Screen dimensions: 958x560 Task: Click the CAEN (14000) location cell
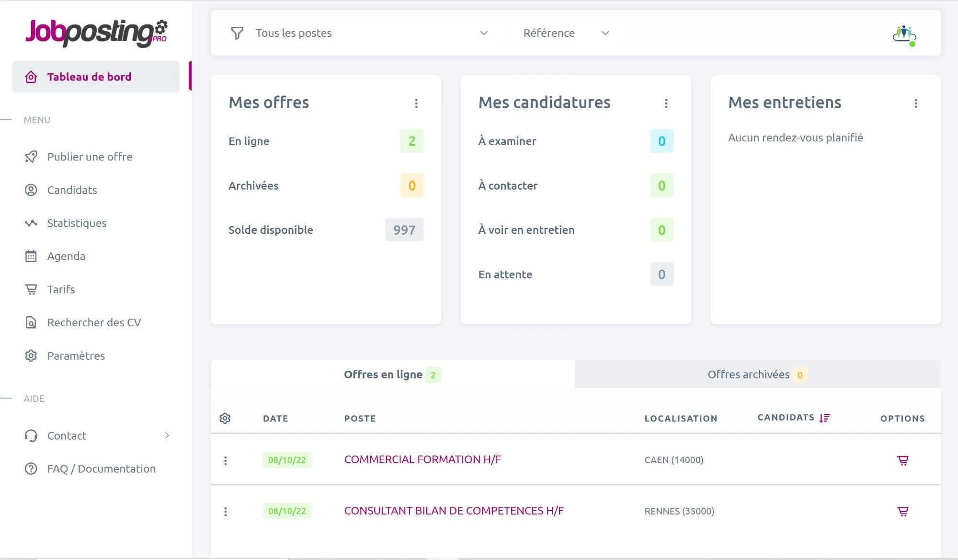674,460
